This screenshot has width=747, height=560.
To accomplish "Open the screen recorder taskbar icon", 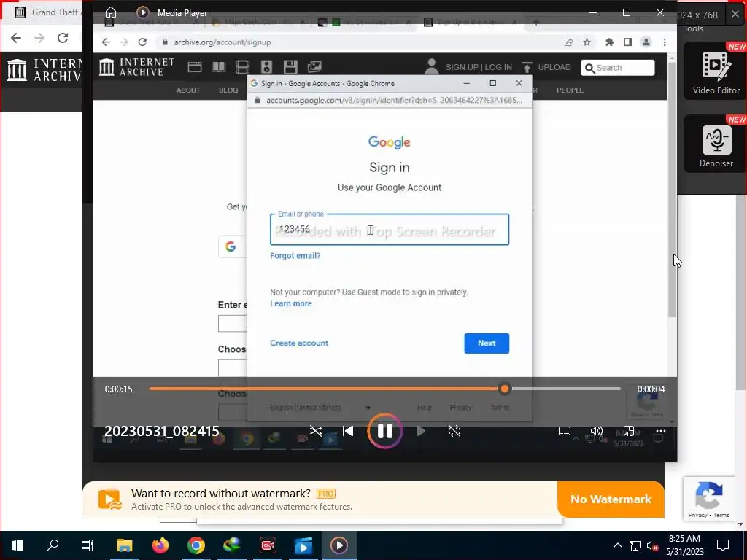I will tap(267, 545).
